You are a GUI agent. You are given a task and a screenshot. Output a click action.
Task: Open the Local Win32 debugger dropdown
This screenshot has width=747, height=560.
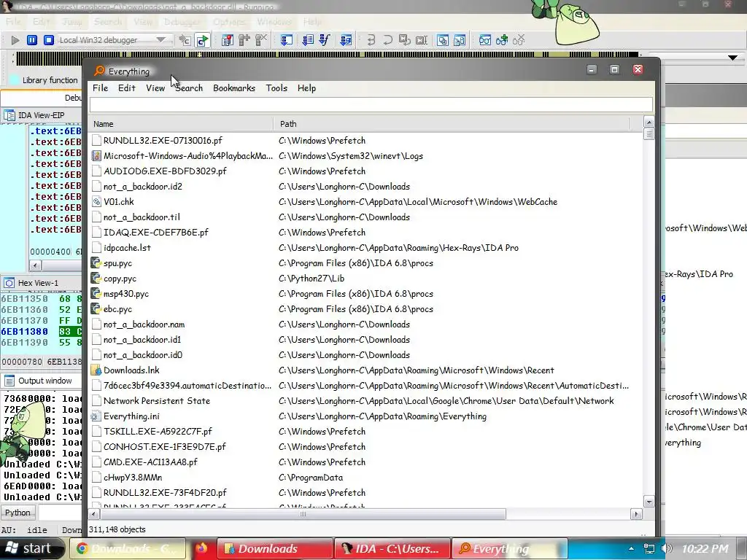click(160, 40)
